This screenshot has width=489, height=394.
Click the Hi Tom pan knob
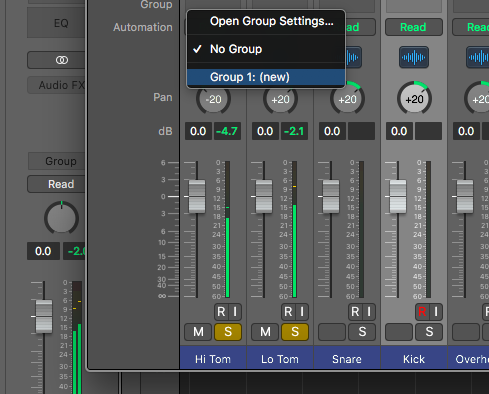[x=213, y=99]
